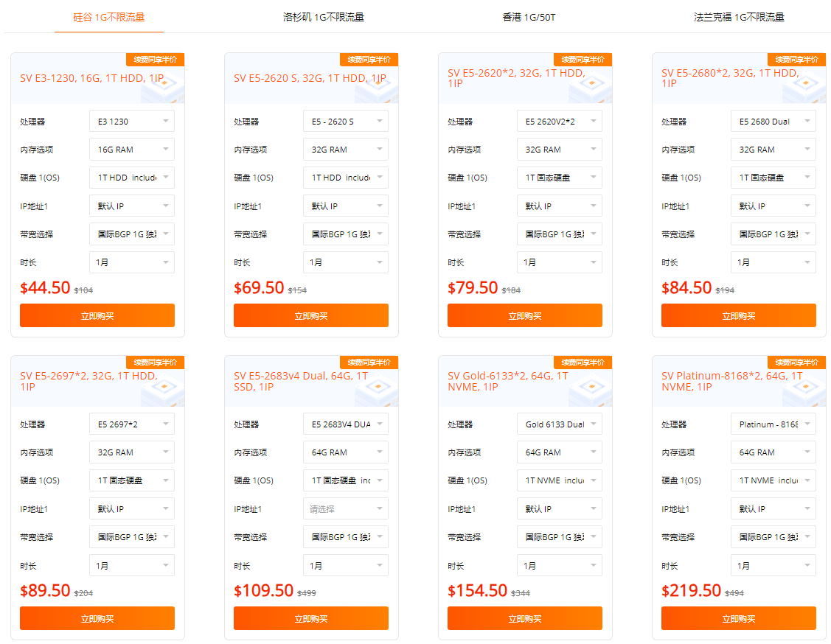831x644 pixels.
Task: Click the crossed-out $104 original price
Action: click(x=83, y=290)
